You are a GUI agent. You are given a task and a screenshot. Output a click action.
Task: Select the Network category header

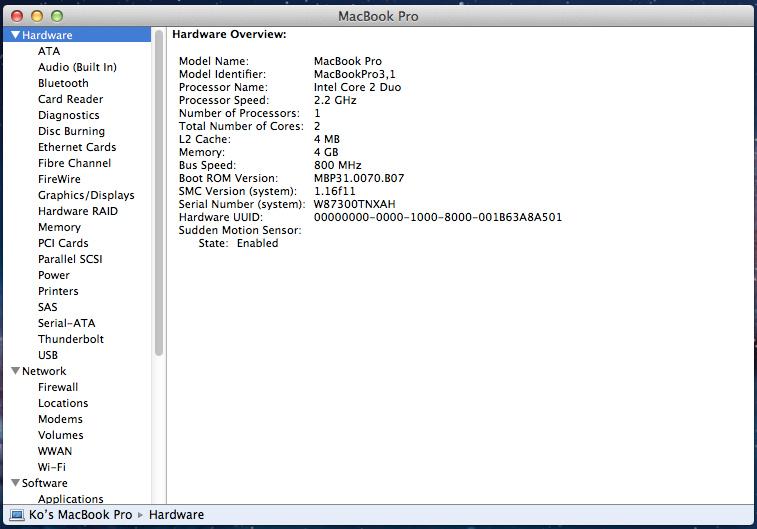click(x=44, y=371)
